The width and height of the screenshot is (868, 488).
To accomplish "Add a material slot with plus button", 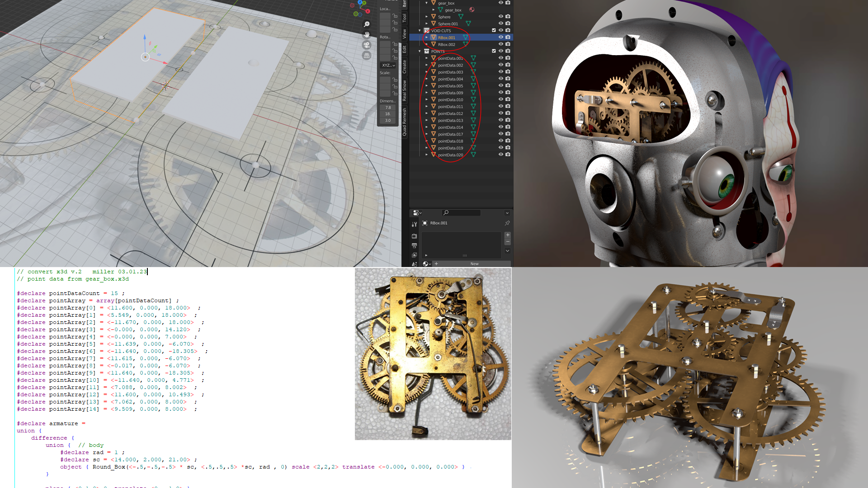I will pyautogui.click(x=508, y=235).
